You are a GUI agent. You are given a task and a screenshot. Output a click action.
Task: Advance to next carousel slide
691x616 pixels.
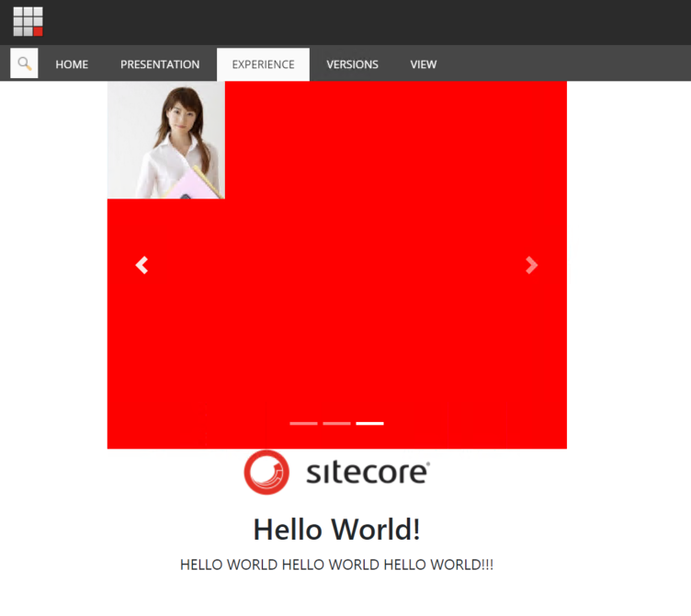(532, 266)
